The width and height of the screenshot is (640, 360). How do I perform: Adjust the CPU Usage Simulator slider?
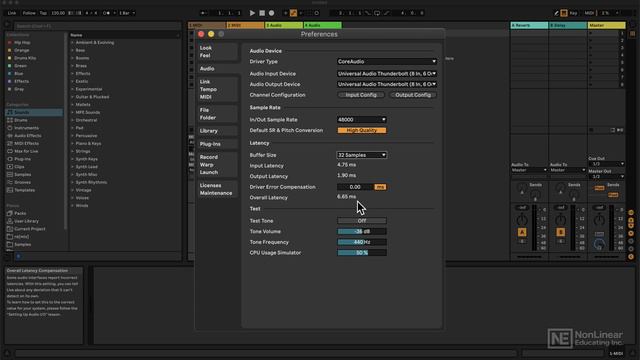coord(362,253)
